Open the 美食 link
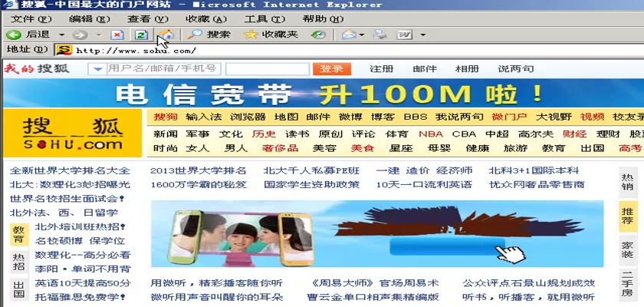Screen dimensions: 644x307 (x=362, y=148)
